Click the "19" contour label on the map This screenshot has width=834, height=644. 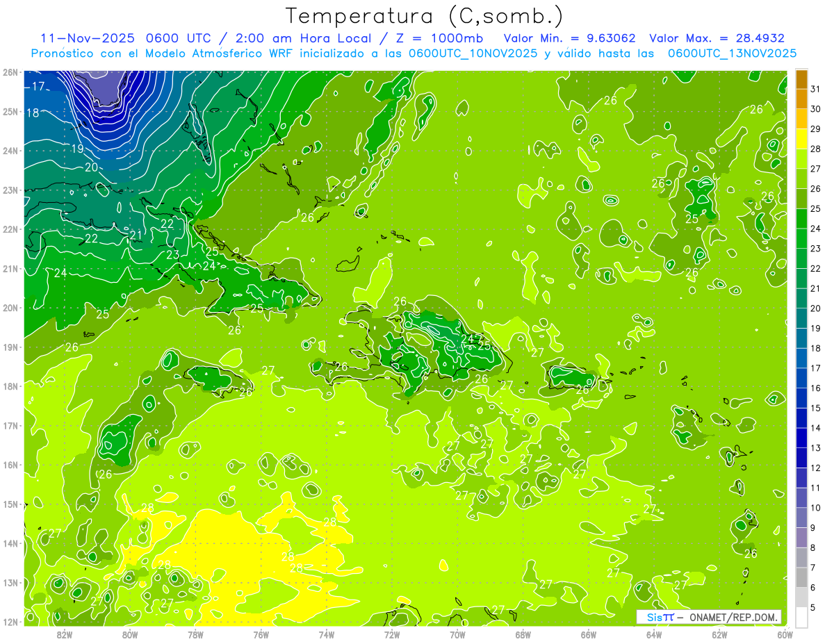(x=77, y=149)
